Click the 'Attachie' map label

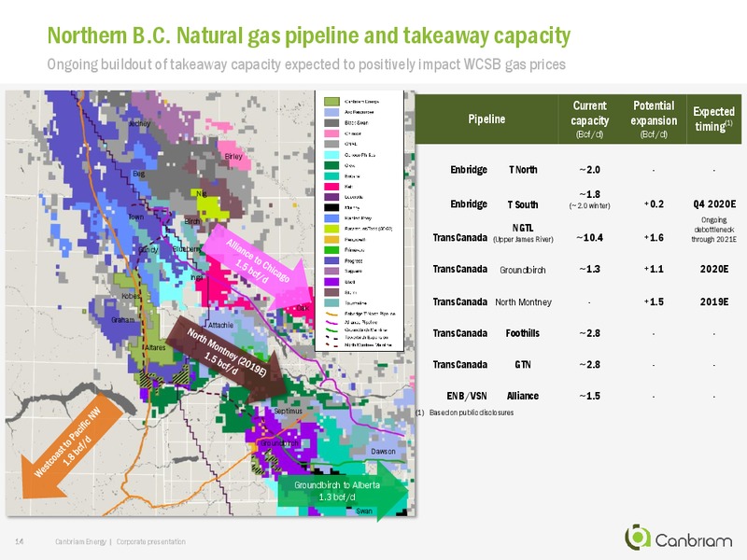click(221, 325)
